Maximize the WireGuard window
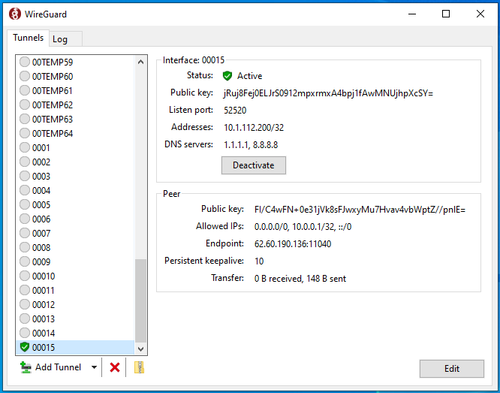 click(446, 14)
